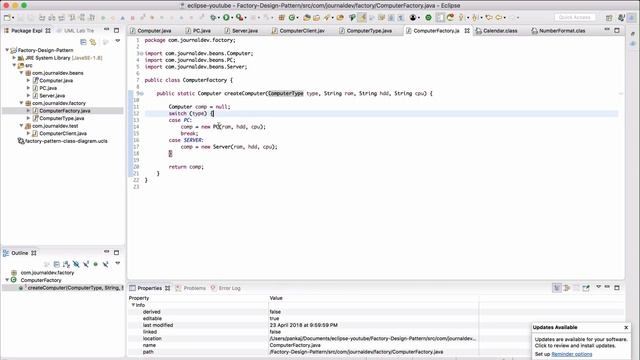Viewport: 640px width, 360px height.
Task: Click the Search flashlight toolbar icon
Action: 327,18
